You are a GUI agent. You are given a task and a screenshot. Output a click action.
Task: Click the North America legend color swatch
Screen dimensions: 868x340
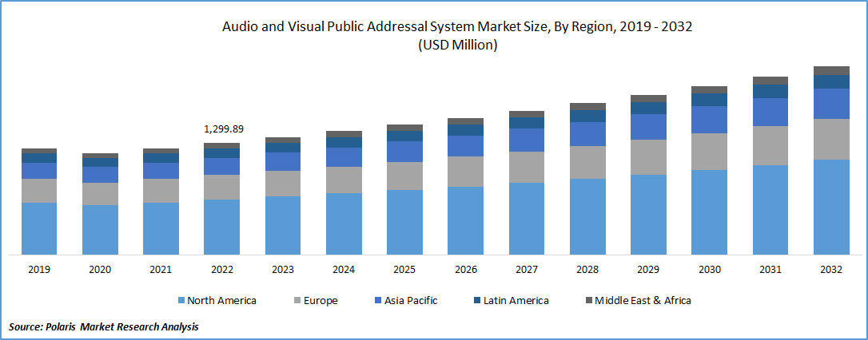tap(181, 301)
